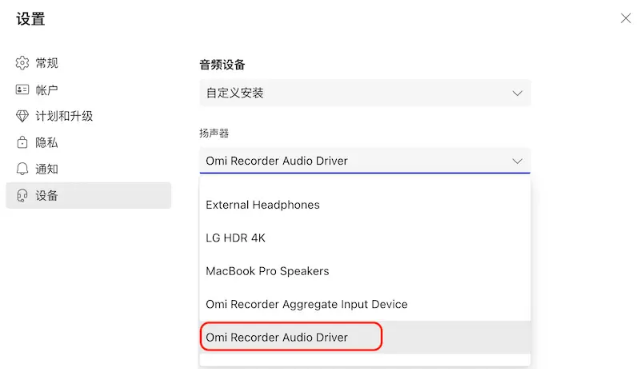Click the account card icon beside 帐户
Viewport: 639px width, 369px height.
[x=22, y=90]
